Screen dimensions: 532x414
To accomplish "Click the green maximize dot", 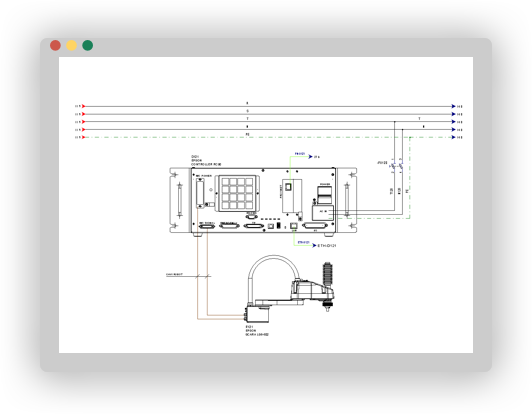I will 88,45.
